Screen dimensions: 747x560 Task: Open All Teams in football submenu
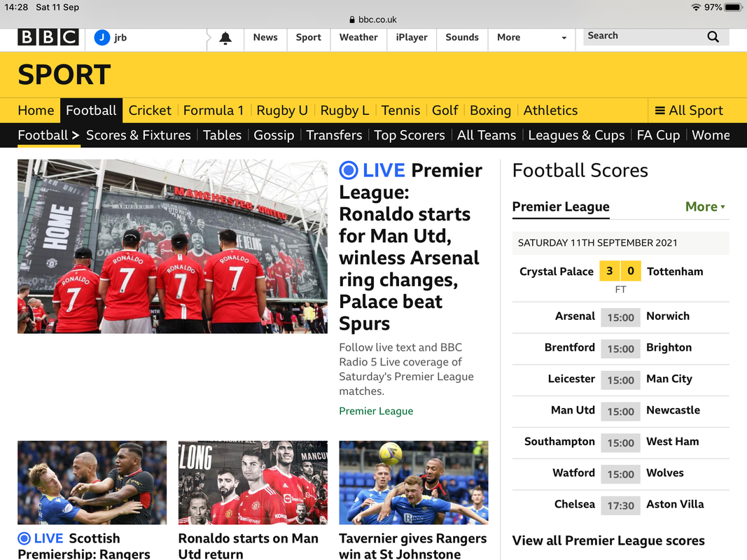coord(487,135)
